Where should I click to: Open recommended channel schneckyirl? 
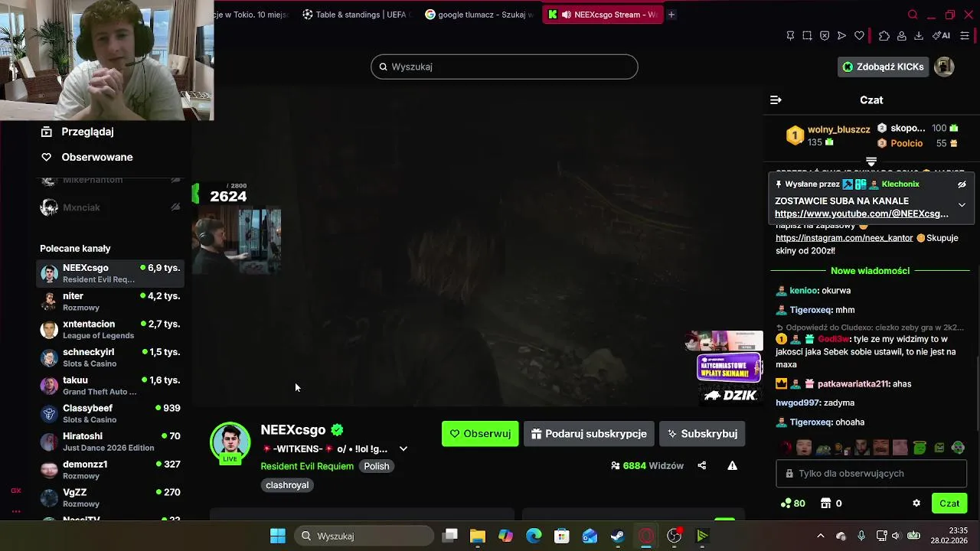click(110, 358)
